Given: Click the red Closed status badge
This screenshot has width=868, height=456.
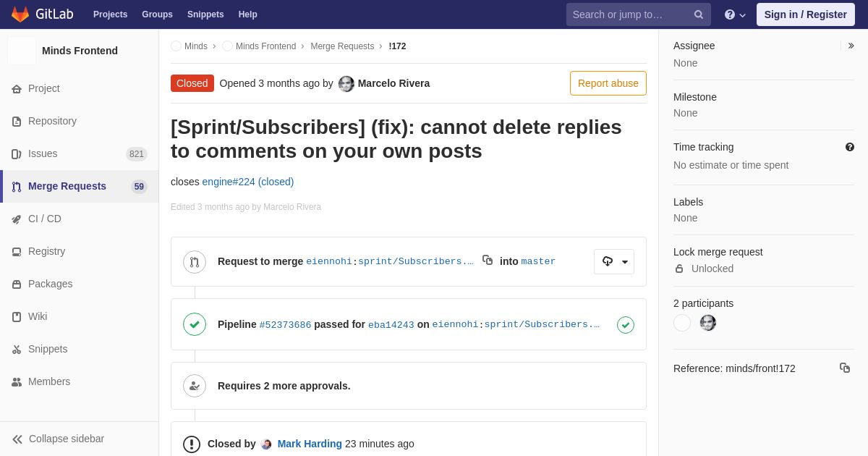Looking at the screenshot, I should (192, 83).
